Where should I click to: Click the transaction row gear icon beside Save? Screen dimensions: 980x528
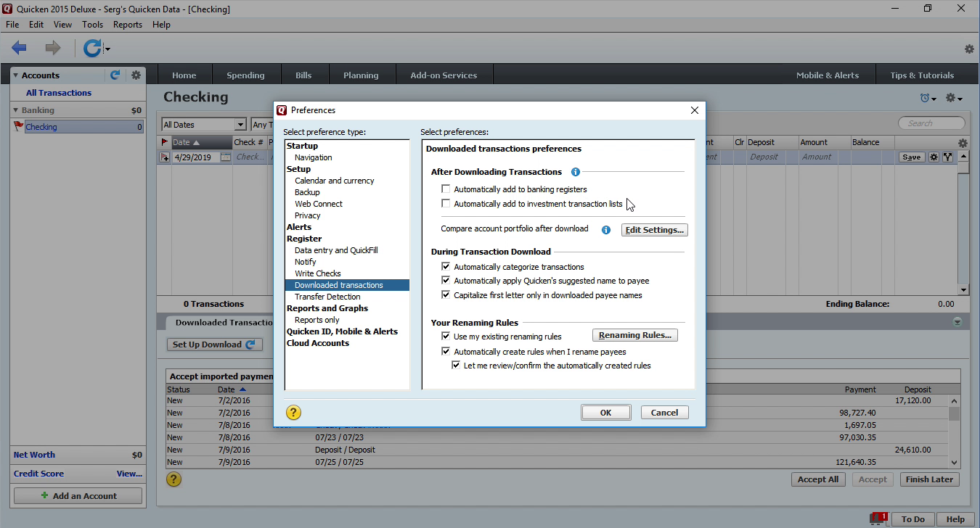(934, 157)
